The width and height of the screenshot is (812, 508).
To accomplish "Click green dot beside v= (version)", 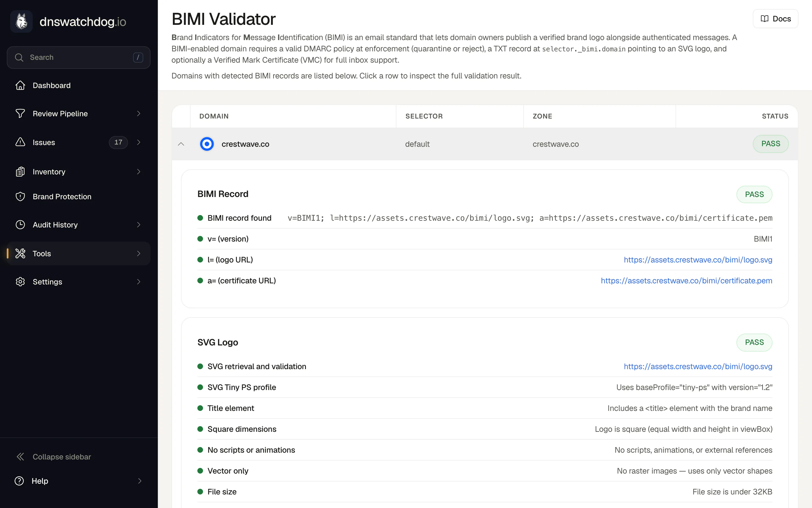I will (200, 239).
